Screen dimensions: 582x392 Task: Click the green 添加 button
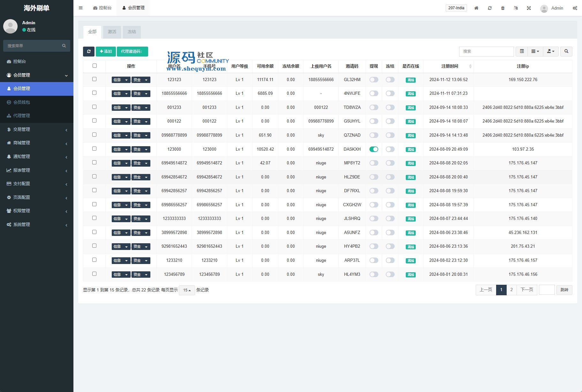(x=106, y=51)
